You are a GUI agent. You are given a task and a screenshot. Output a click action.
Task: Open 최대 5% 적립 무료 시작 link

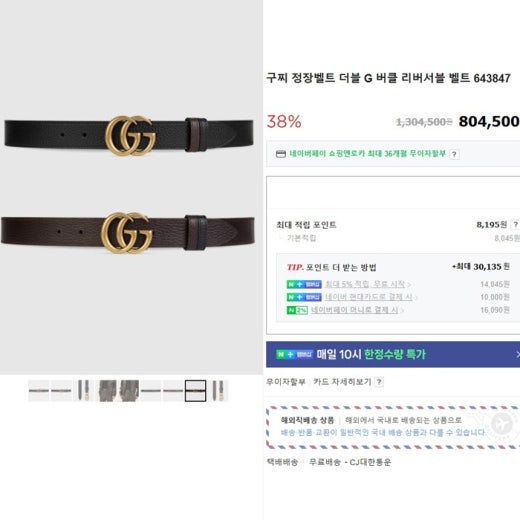365,284
